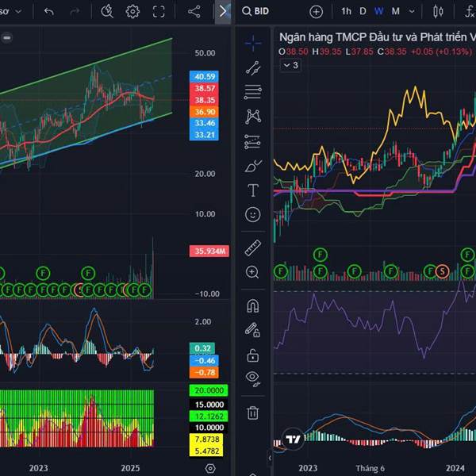Toggle lock all drawings
476x476 pixels.
pyautogui.click(x=253, y=355)
